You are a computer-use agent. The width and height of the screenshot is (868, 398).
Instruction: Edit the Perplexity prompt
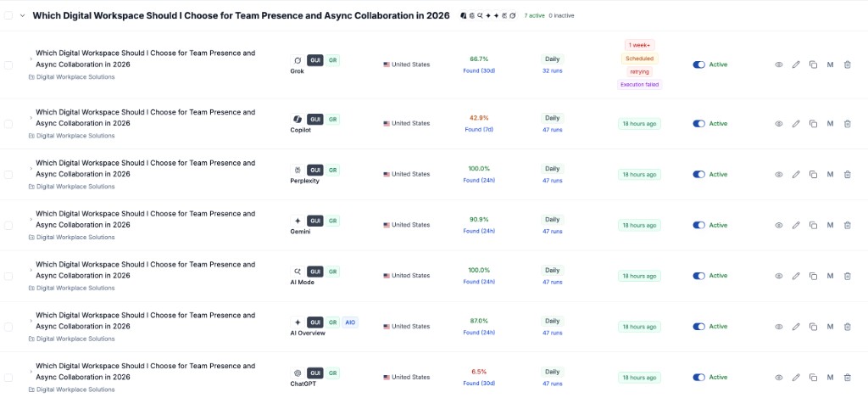tap(795, 174)
